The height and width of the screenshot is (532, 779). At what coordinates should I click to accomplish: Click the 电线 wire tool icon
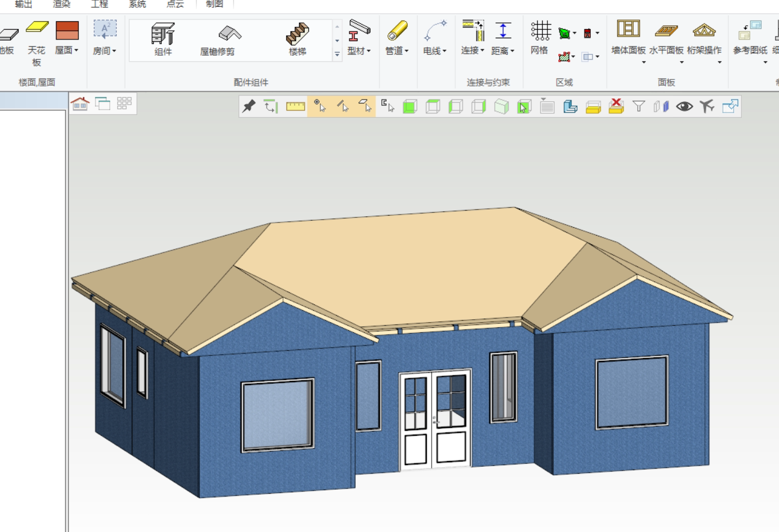(x=435, y=30)
